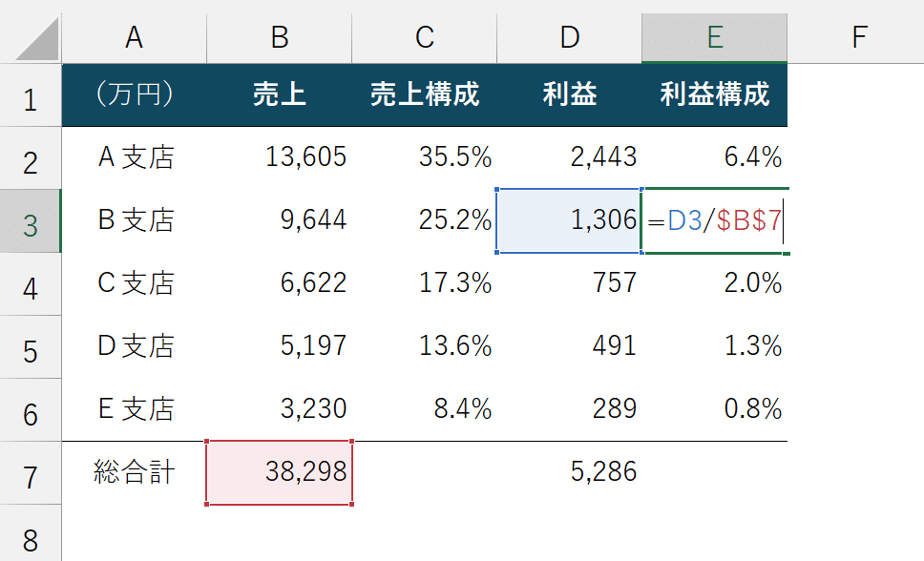
Task: Click the cell with 35.5%
Action: coord(424,158)
